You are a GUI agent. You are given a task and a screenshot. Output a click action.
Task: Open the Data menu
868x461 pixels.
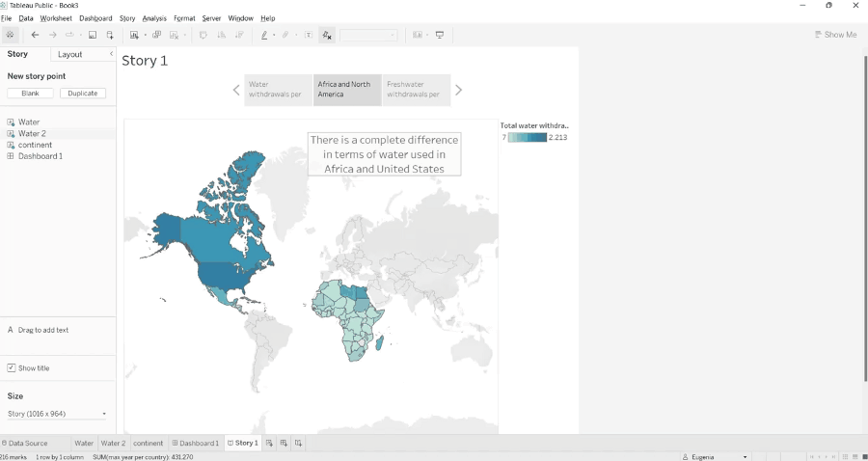[x=26, y=18]
